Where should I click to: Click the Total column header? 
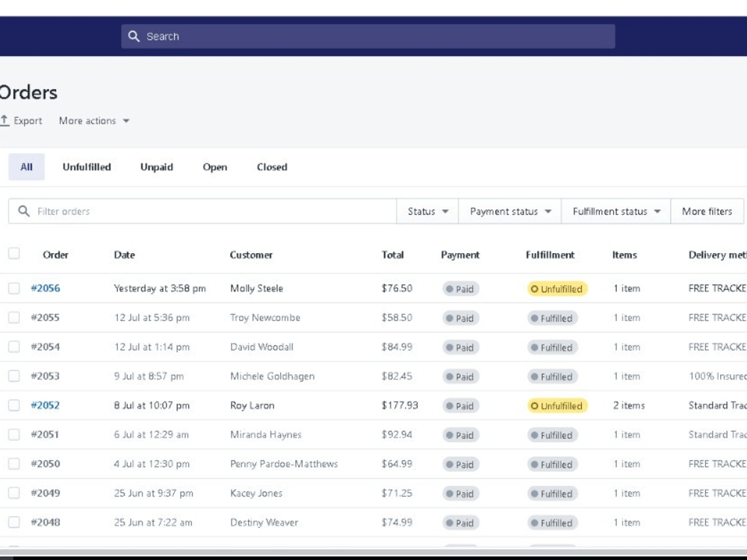tap(393, 255)
